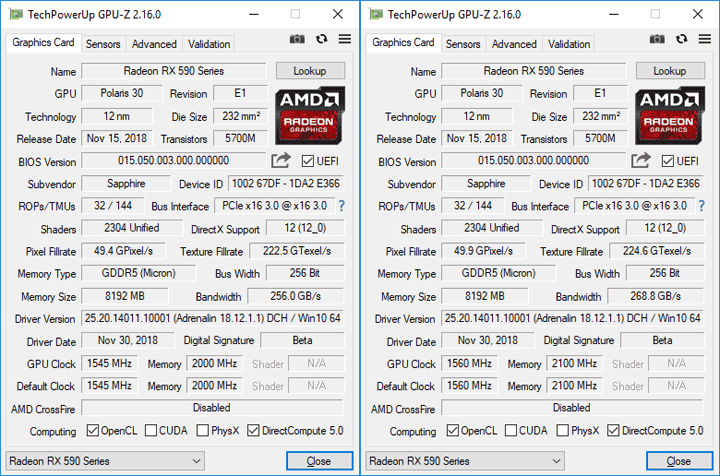
Task: Open Radeon RX 590 Series dropdown, left window
Action: (105, 461)
